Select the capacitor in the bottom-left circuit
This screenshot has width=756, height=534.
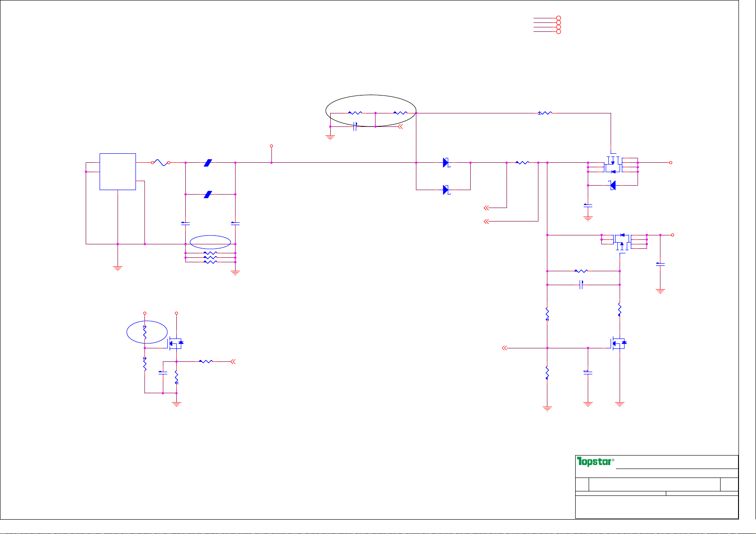click(x=163, y=373)
